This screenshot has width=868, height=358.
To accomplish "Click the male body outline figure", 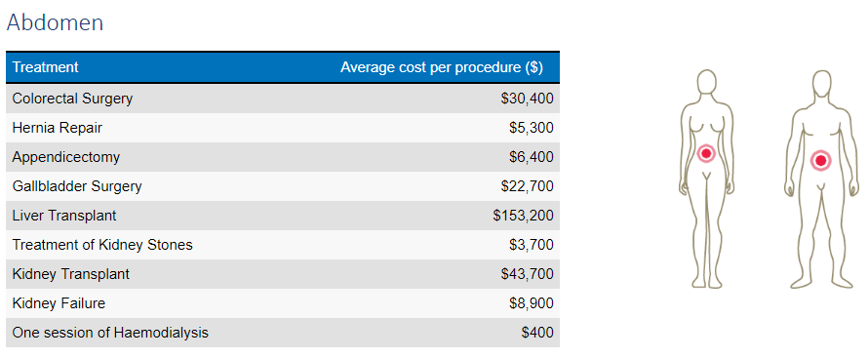I will point(822,179).
